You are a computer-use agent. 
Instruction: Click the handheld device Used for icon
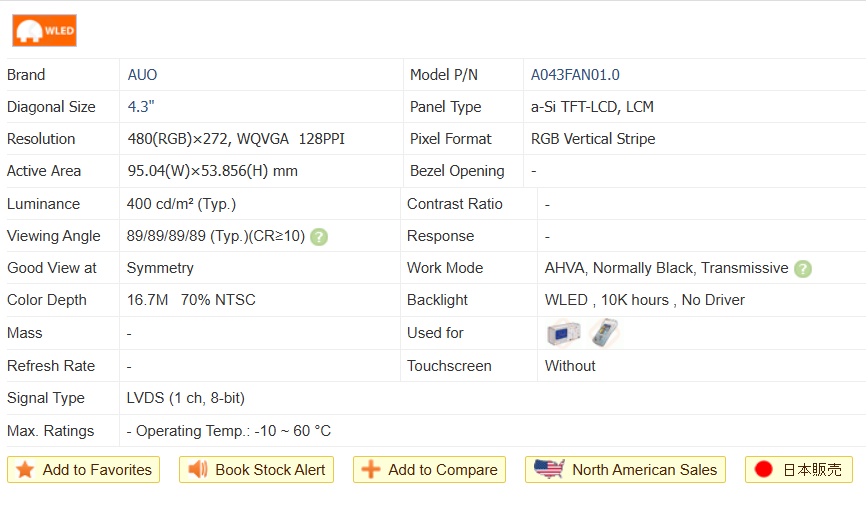click(603, 332)
